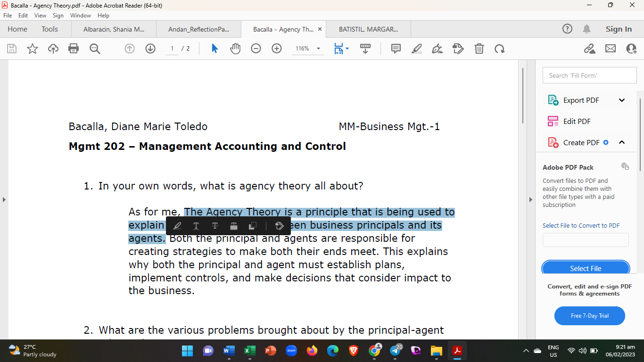This screenshot has width=644, height=362.
Task: Bookmark document with the star icon
Action: point(33,49)
